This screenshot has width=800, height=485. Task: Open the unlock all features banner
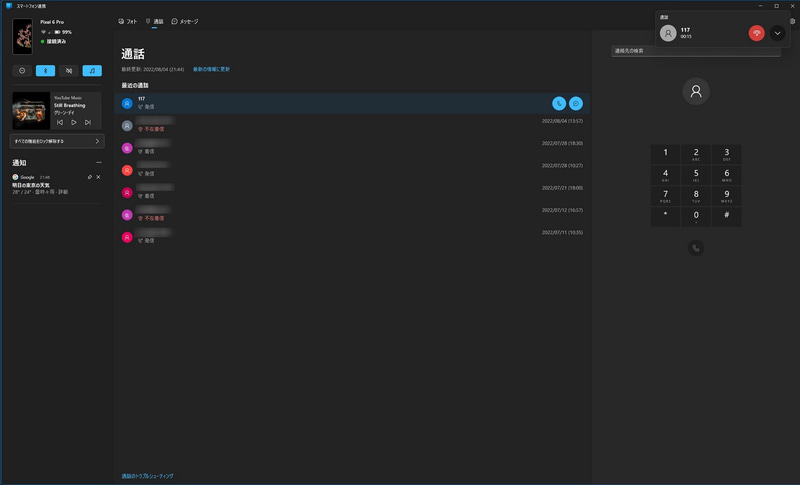57,141
